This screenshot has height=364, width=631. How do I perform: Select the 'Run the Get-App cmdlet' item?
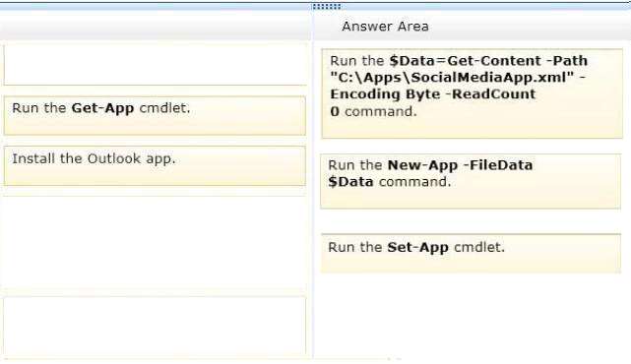155,115
